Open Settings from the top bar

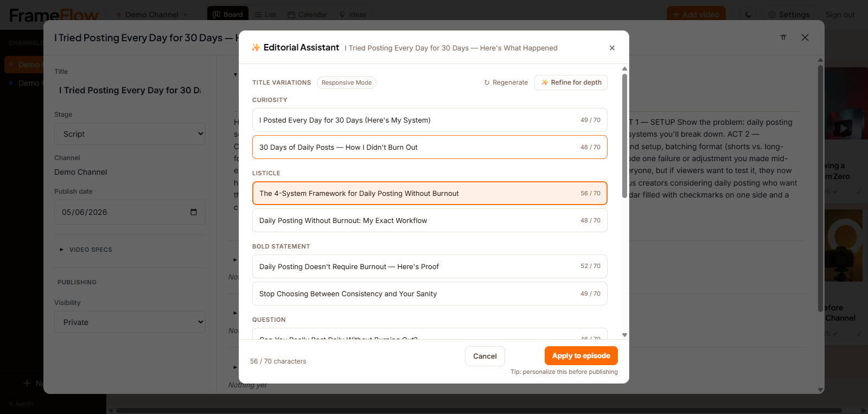(x=789, y=15)
